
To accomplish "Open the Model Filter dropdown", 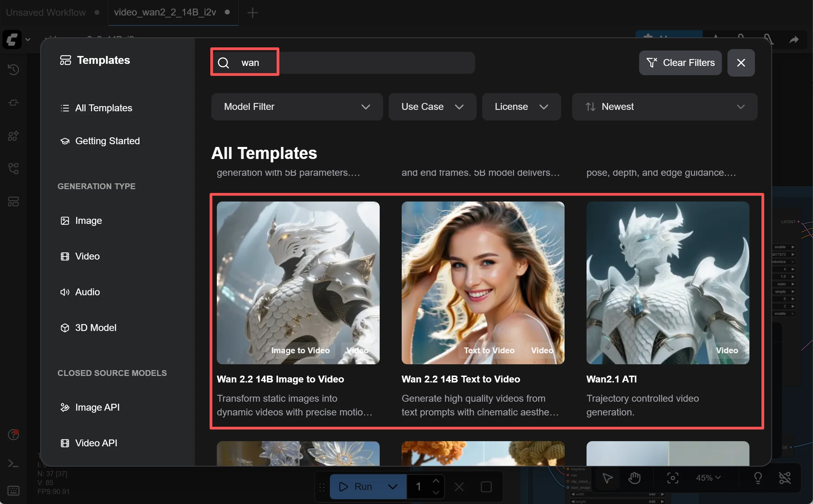I will click(297, 107).
